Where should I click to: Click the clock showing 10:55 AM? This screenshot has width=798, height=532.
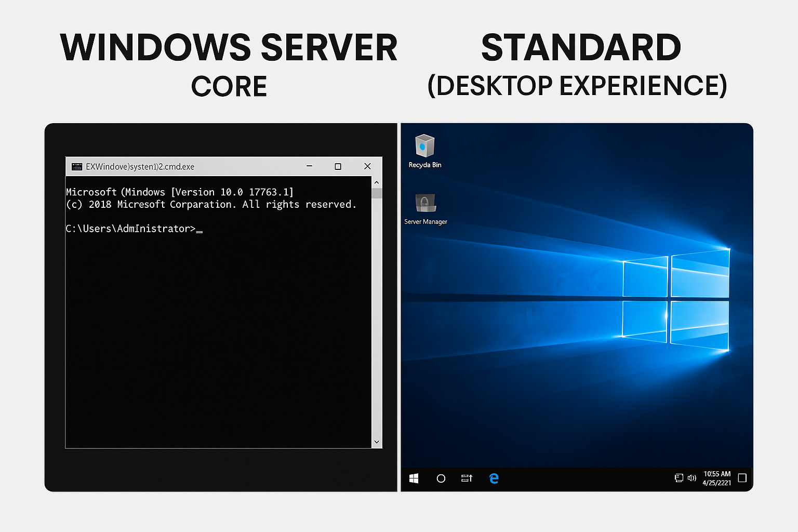click(x=716, y=474)
